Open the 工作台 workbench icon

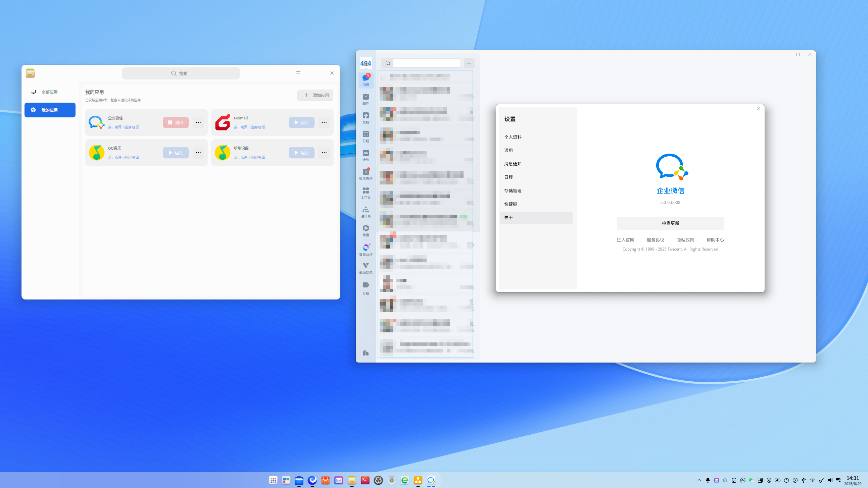pos(366,193)
